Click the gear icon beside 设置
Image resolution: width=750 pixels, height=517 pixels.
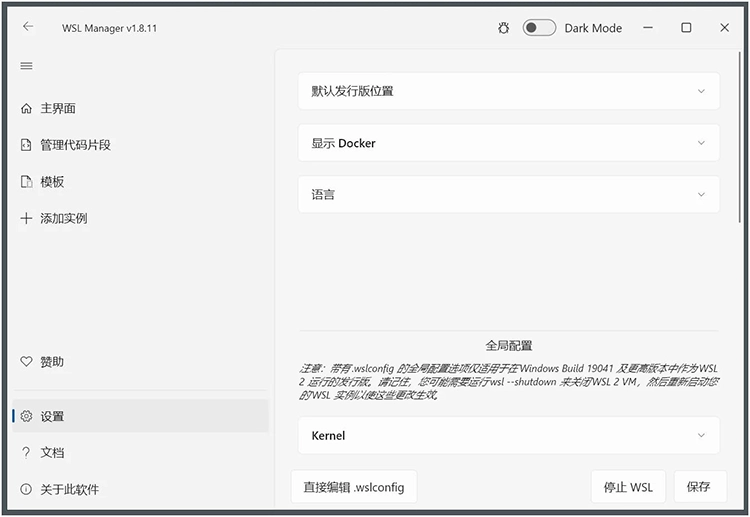tap(27, 417)
